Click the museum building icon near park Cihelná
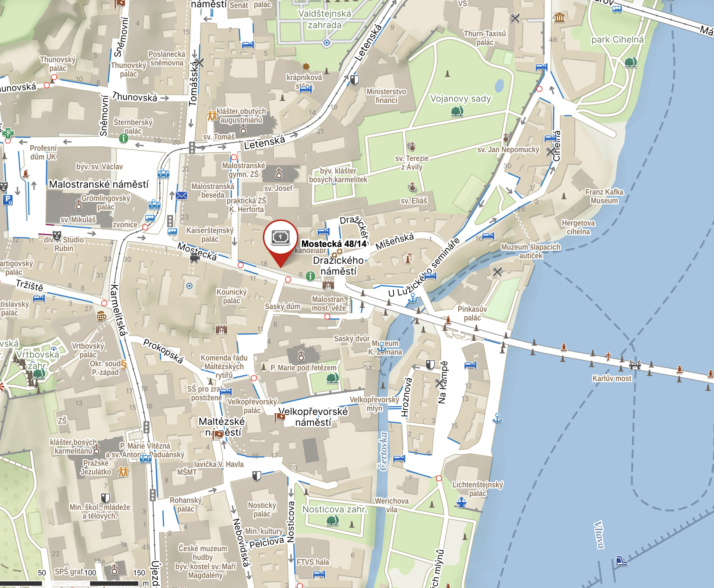Image resolution: width=714 pixels, height=588 pixels. [559, 17]
